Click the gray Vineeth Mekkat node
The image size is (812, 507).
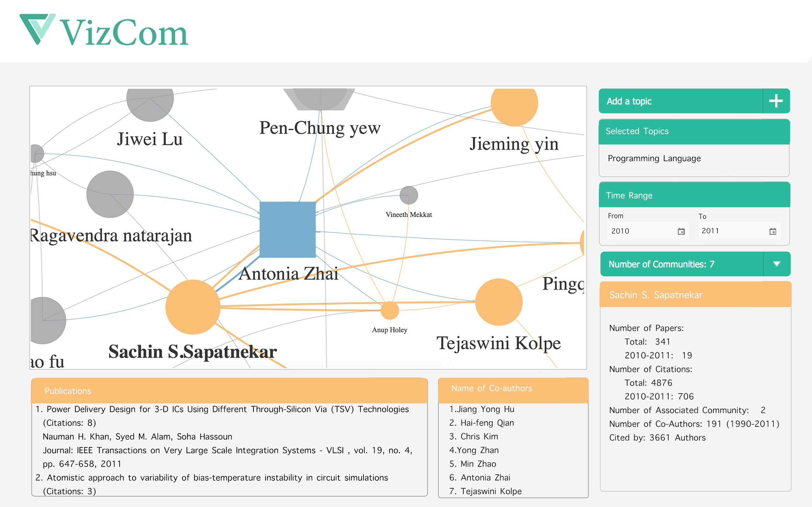(409, 195)
